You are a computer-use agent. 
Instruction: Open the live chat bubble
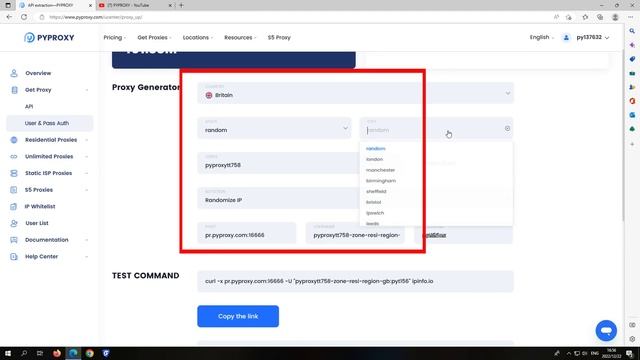click(x=606, y=331)
